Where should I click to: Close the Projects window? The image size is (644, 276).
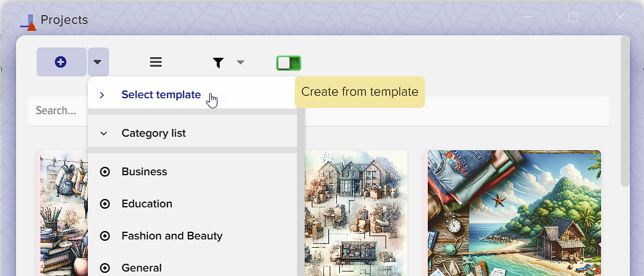(620, 17)
